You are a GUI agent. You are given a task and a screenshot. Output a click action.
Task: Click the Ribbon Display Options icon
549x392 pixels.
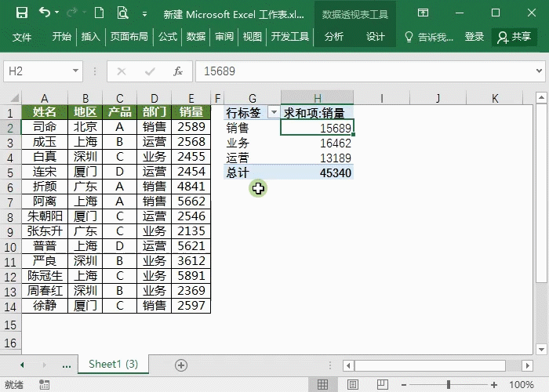(x=423, y=13)
